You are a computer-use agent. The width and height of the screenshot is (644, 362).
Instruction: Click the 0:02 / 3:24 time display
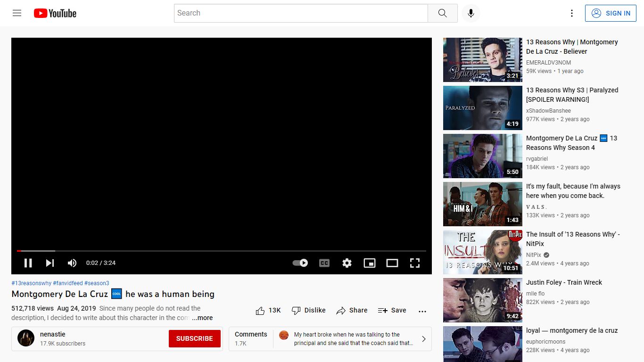[x=101, y=263]
